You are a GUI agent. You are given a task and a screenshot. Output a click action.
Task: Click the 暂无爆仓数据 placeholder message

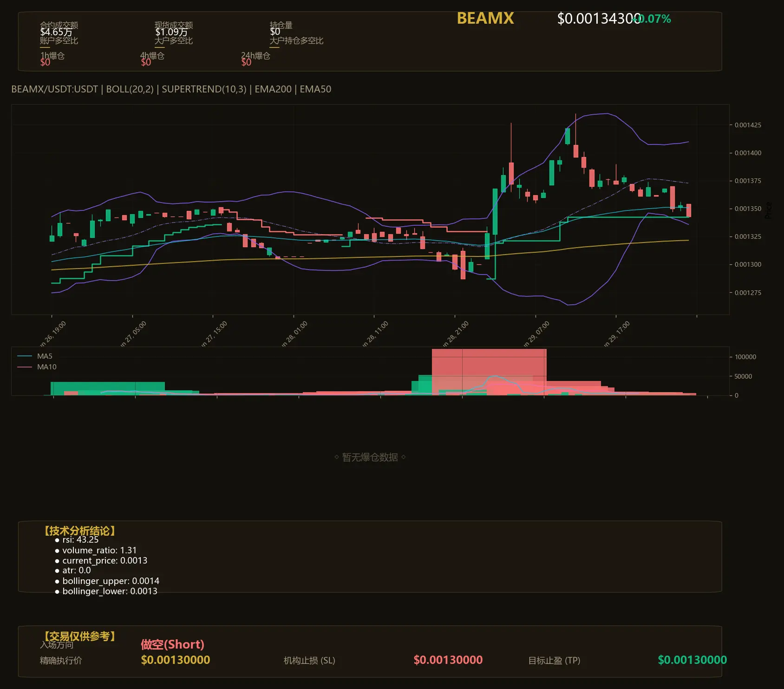pos(370,457)
